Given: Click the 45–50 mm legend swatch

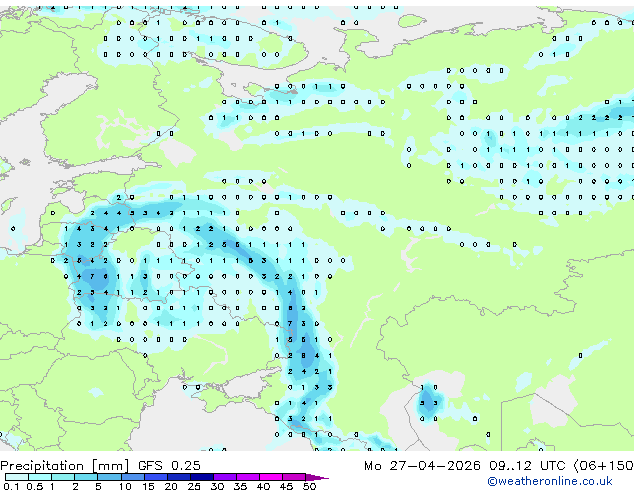Looking at the screenshot, I should coord(294,477).
